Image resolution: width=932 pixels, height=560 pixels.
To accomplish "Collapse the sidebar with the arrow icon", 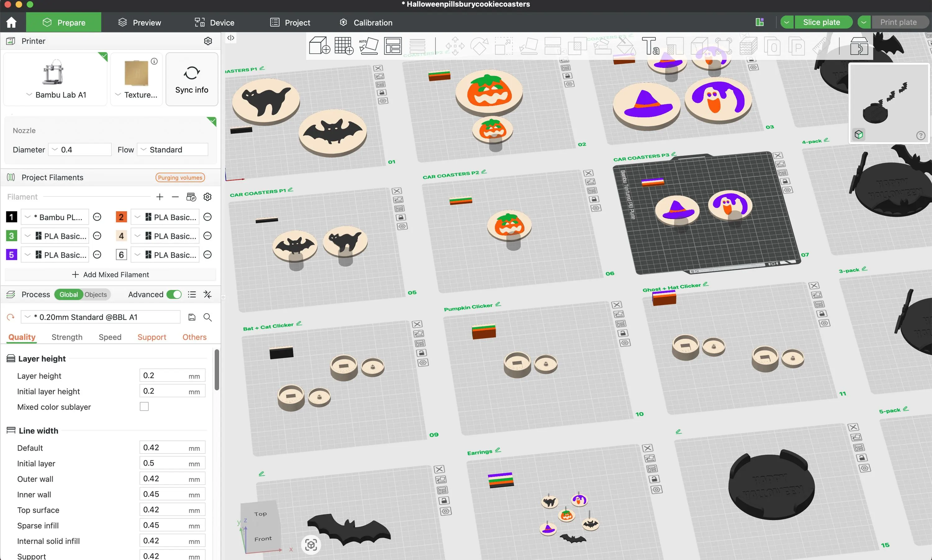I will pos(231,38).
